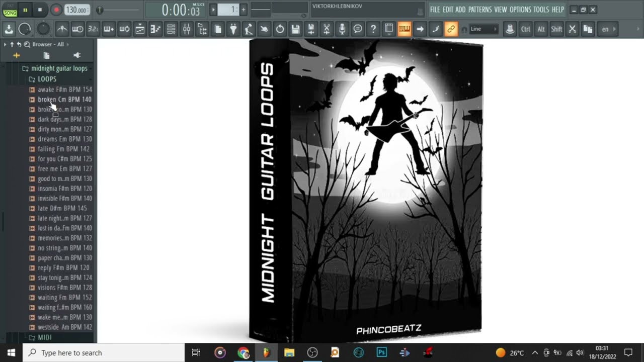Open the plugin picker plug icon in the toolbar
This screenshot has height=362, width=644.
(233, 29)
